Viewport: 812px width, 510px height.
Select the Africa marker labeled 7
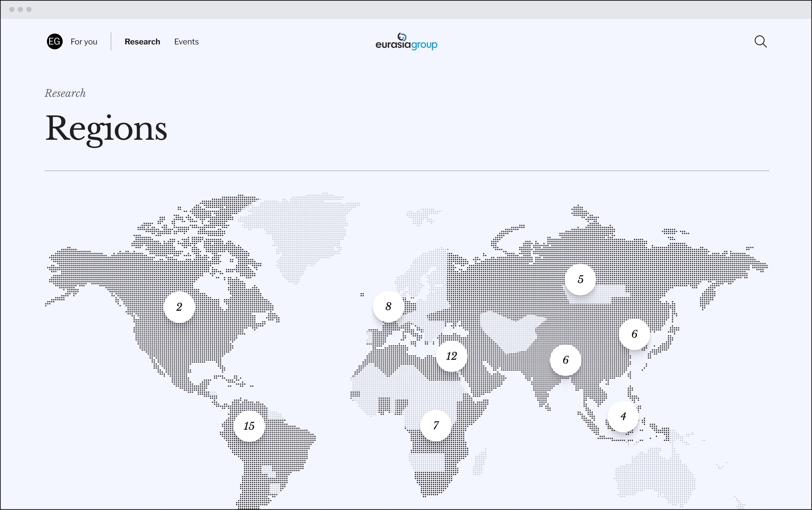point(436,425)
